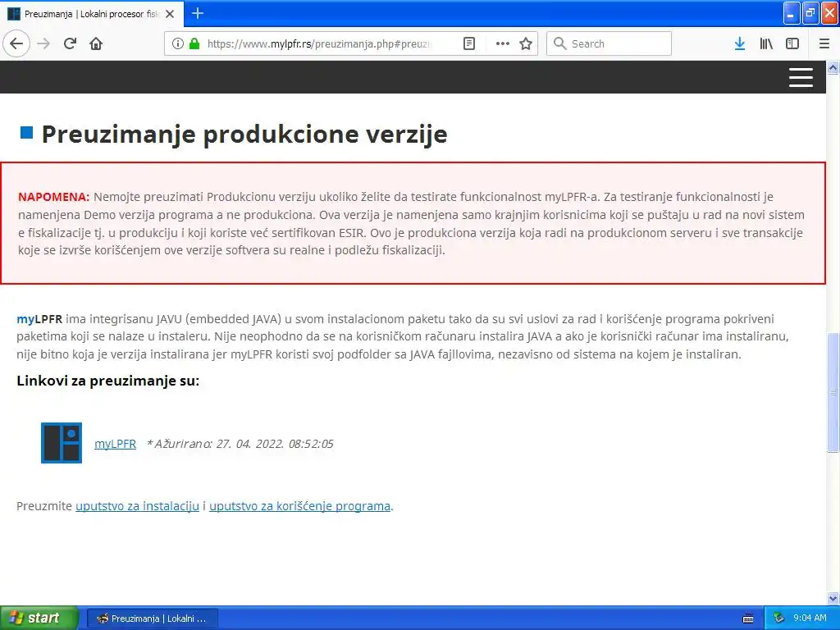Click the Search input box
840x630 pixels.
609,43
